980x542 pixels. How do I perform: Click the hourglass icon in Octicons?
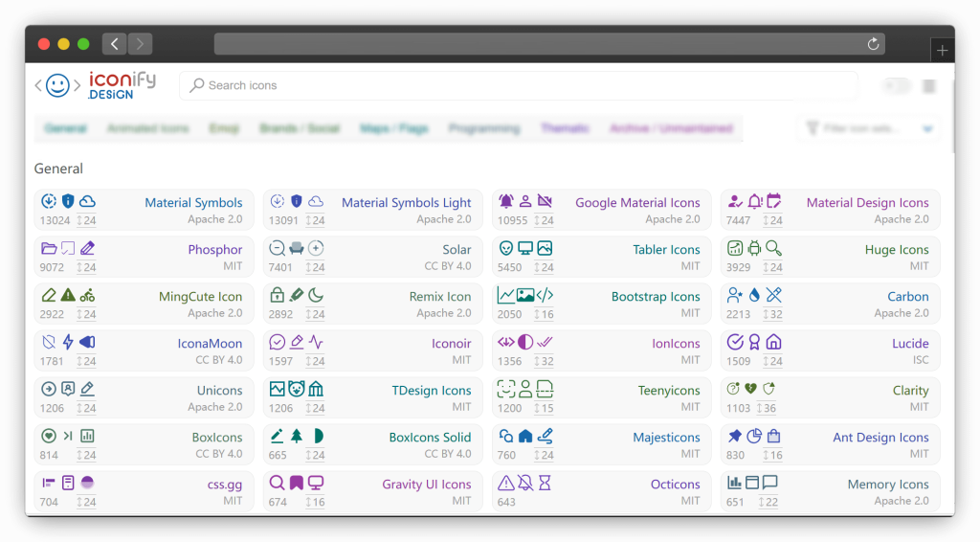click(545, 483)
